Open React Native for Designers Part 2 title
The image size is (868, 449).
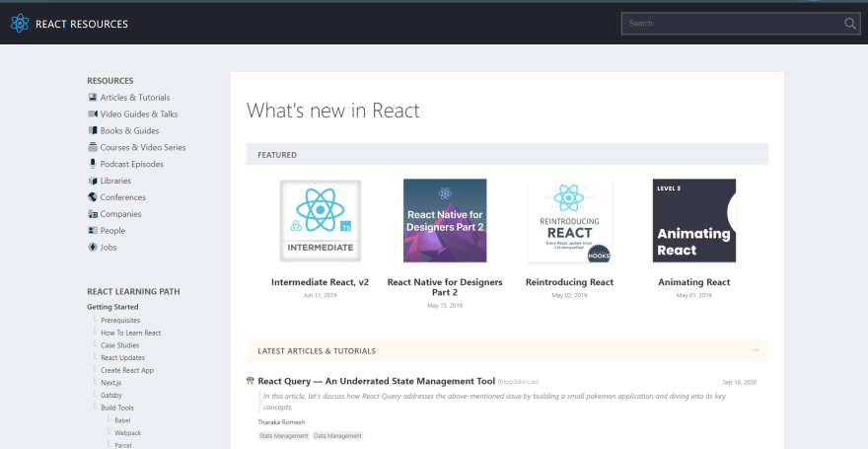445,287
